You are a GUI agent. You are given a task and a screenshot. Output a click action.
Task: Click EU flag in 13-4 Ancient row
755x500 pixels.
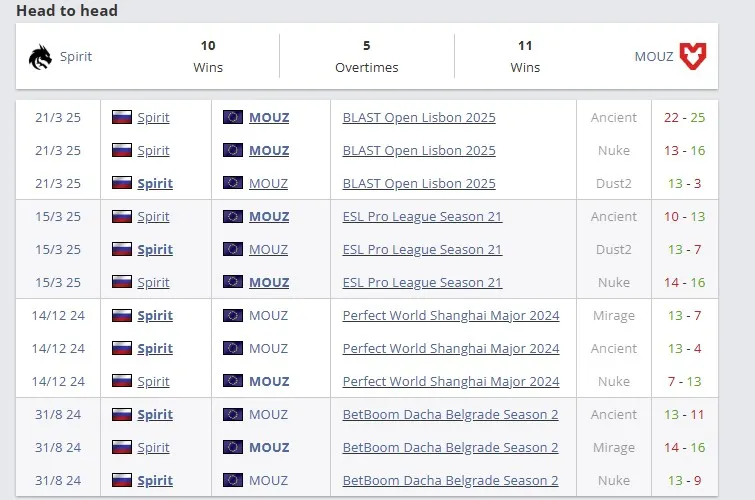coord(233,348)
